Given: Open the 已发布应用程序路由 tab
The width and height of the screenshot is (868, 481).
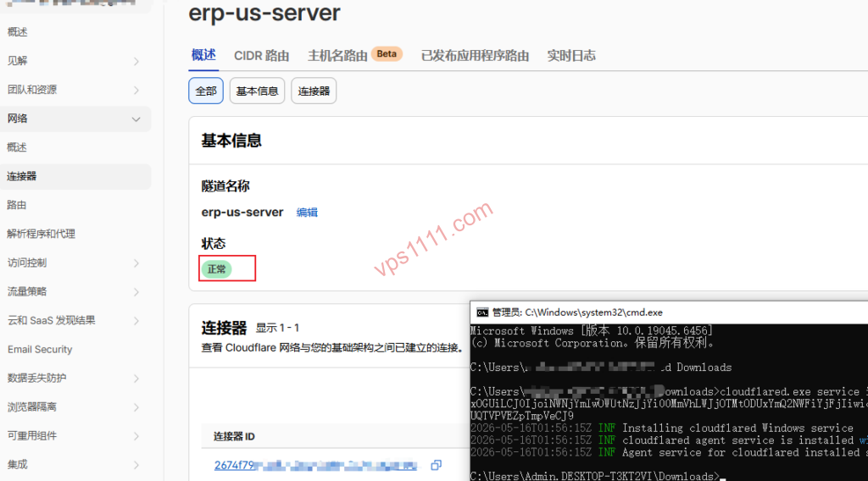Looking at the screenshot, I should click(x=475, y=56).
